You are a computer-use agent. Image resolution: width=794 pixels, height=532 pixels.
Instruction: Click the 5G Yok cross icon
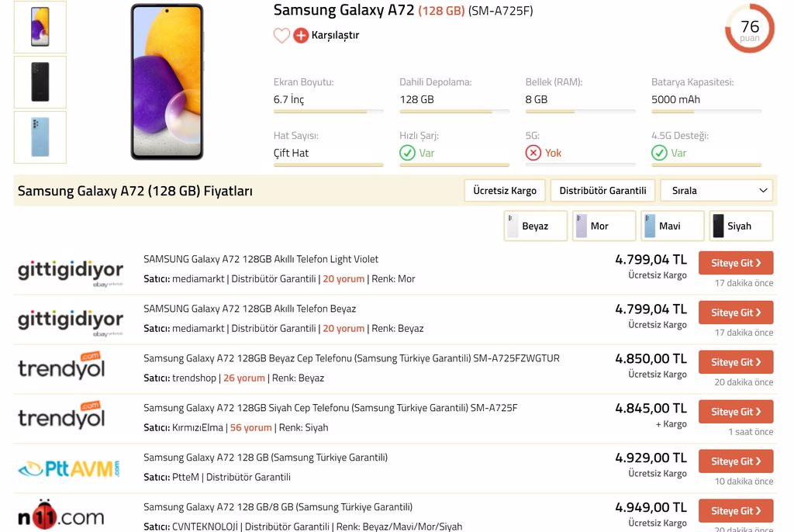point(533,153)
